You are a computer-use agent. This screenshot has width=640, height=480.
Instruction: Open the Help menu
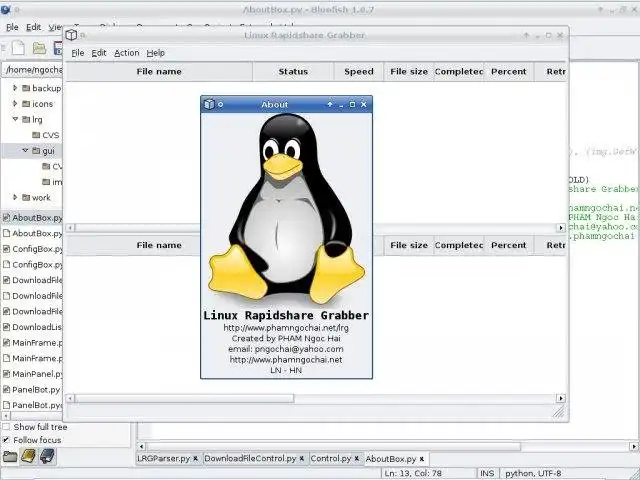pos(156,53)
